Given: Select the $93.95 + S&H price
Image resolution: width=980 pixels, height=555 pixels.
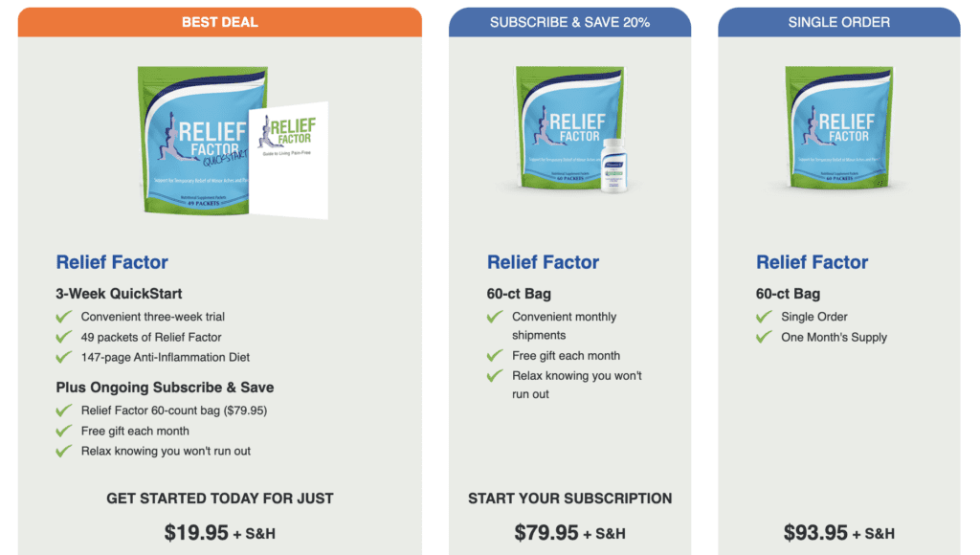Looking at the screenshot, I should coord(838,532).
